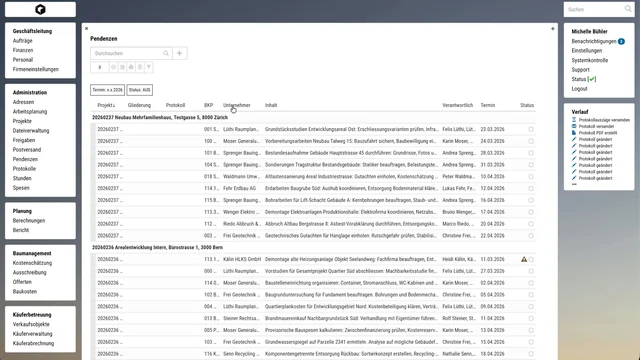Screen dimensions: 640x360
Task: Open the Status: AUS filter chip
Action: pyautogui.click(x=140, y=90)
